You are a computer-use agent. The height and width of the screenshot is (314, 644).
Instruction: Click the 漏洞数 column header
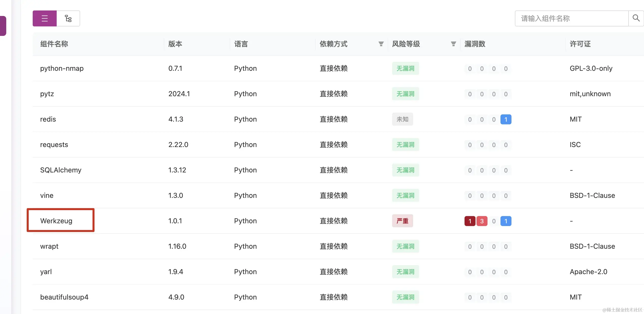coord(475,44)
